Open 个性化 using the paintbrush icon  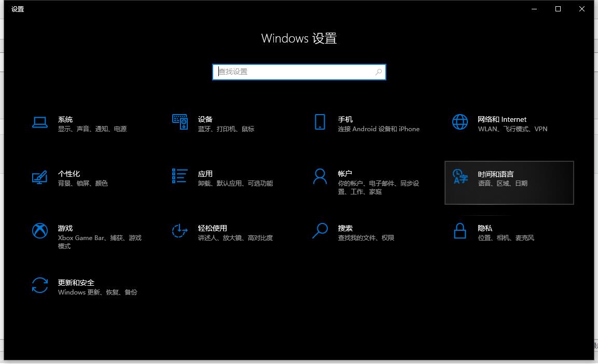(x=40, y=177)
